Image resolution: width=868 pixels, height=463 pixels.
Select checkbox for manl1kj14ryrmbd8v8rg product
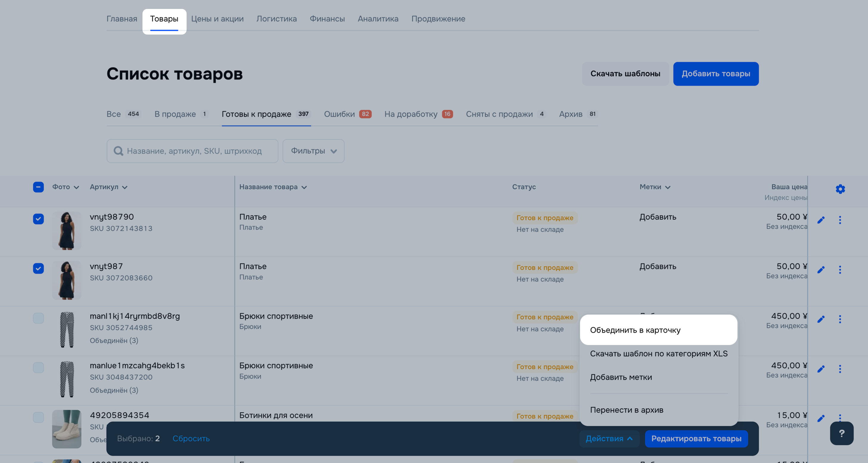38,318
